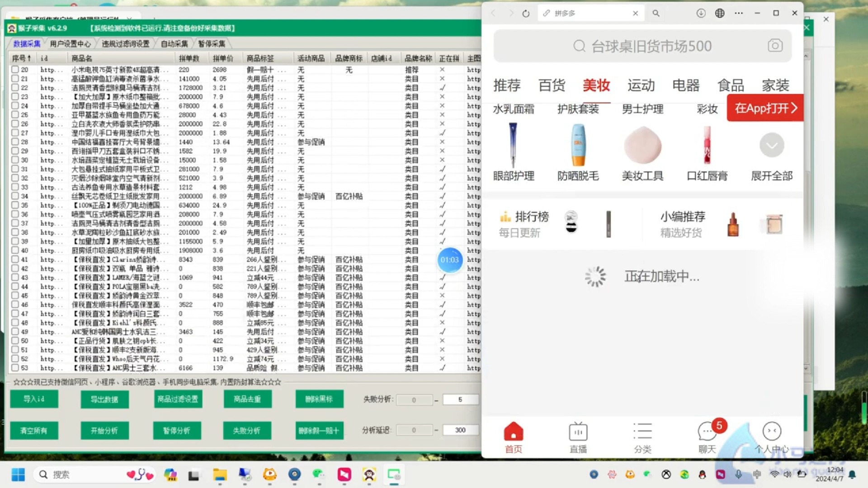The width and height of the screenshot is (868, 488).
Task: Sort by 商品名 column header
Action: click(121, 58)
